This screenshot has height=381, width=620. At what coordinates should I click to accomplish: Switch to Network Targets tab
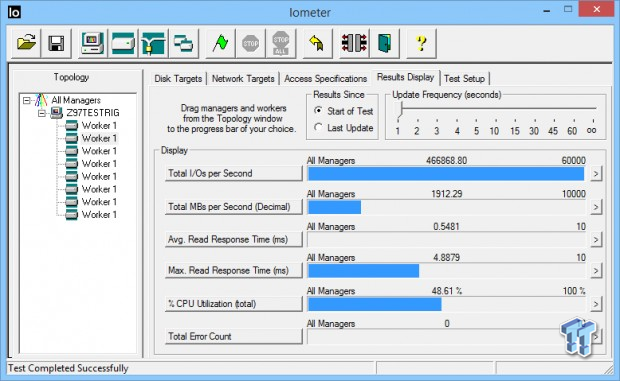243,79
